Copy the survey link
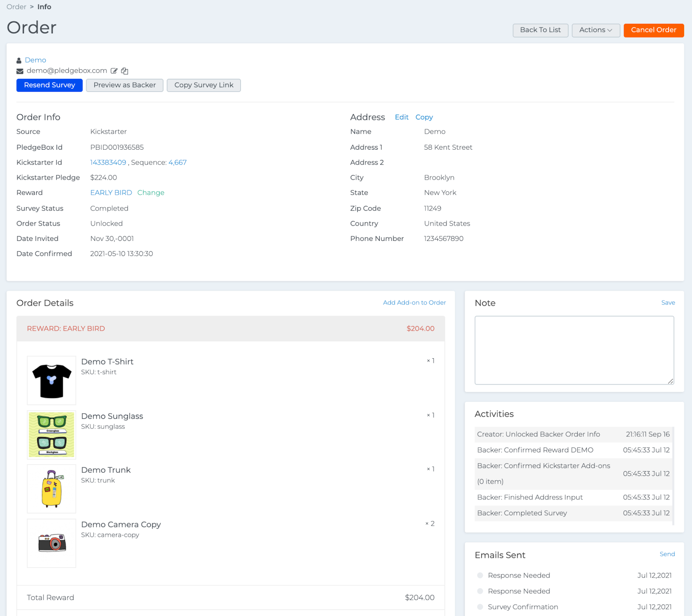This screenshot has width=692, height=616. (x=204, y=85)
